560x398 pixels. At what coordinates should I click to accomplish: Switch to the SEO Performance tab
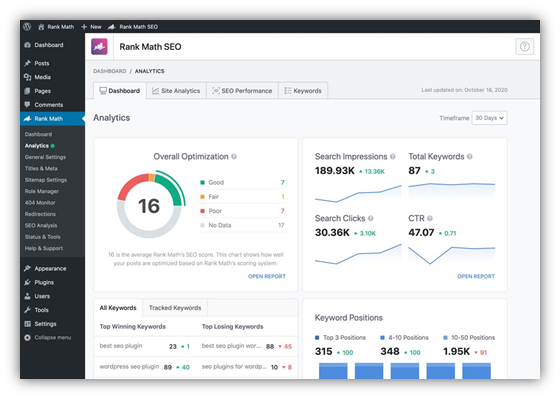click(242, 91)
